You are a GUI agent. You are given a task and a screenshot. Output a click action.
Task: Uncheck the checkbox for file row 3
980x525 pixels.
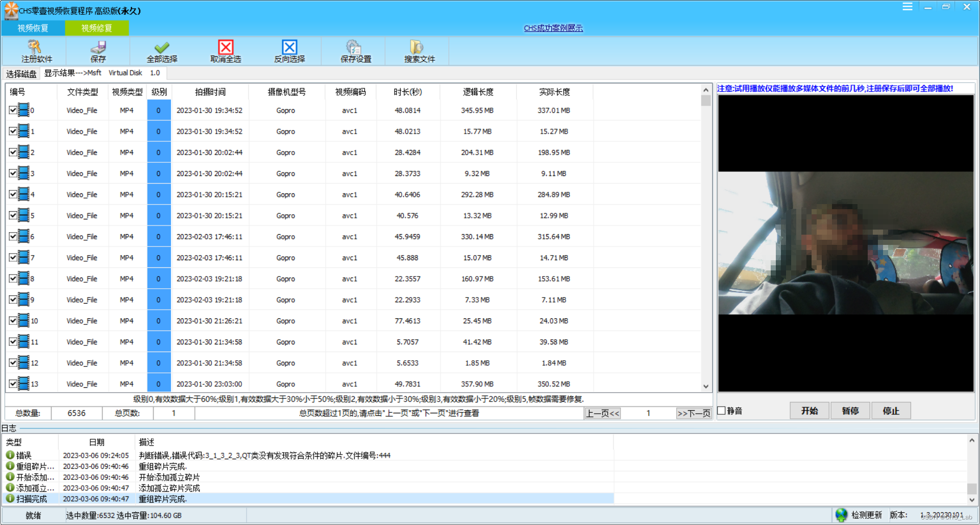coord(13,173)
